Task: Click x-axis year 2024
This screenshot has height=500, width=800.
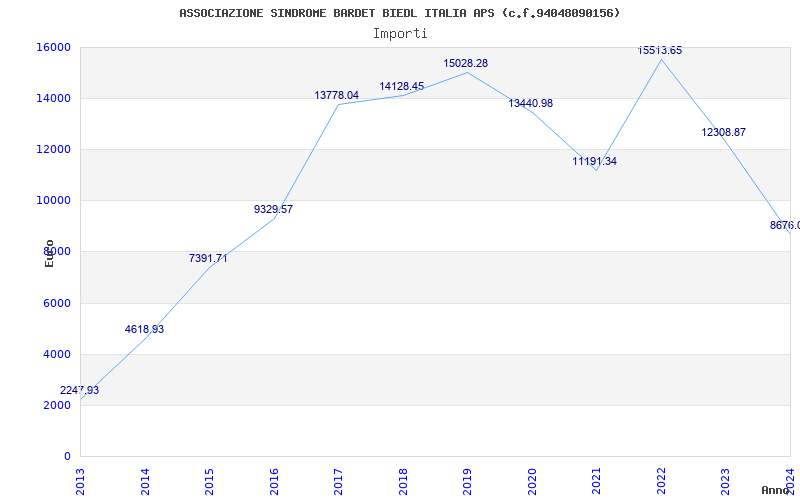Action: point(790,482)
